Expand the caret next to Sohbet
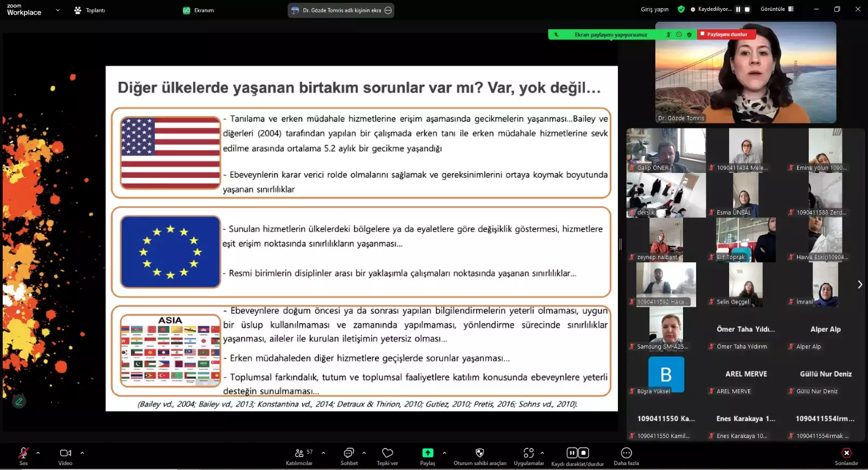The width and height of the screenshot is (868, 470). click(x=364, y=453)
